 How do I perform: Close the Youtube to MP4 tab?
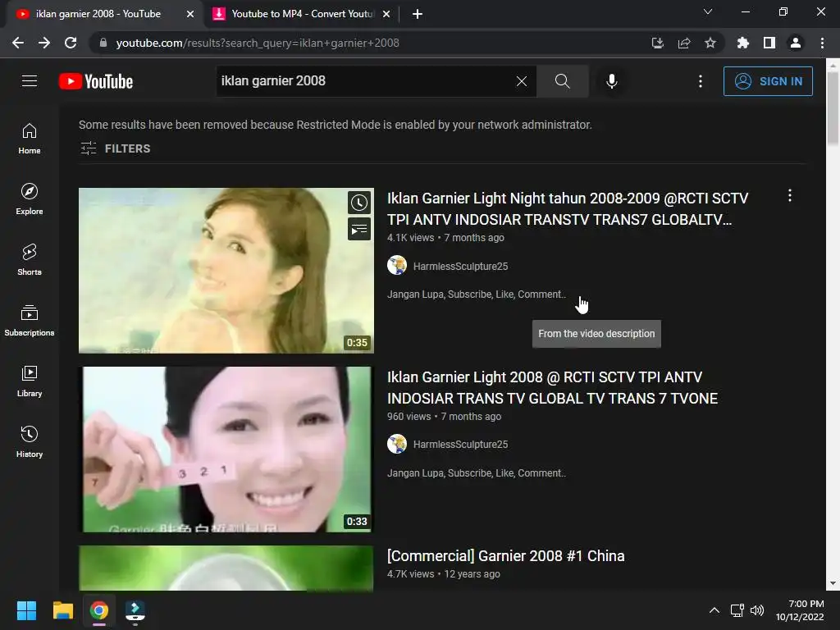(386, 14)
